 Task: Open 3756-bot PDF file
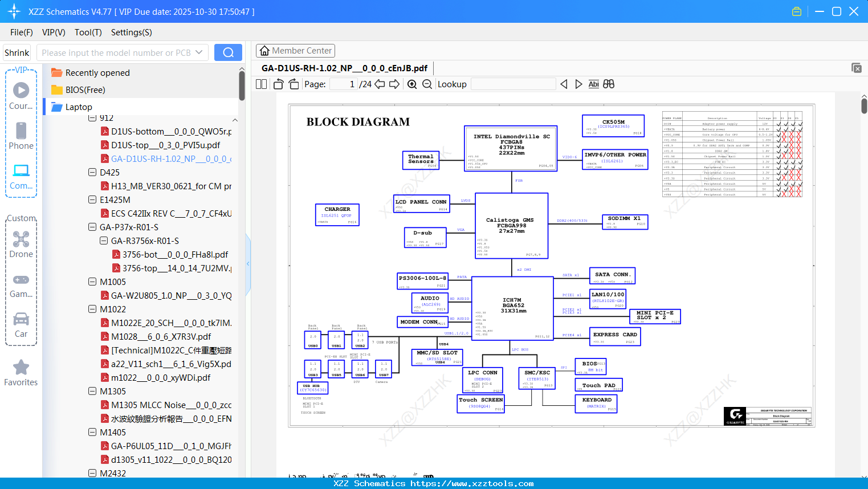[170, 254]
